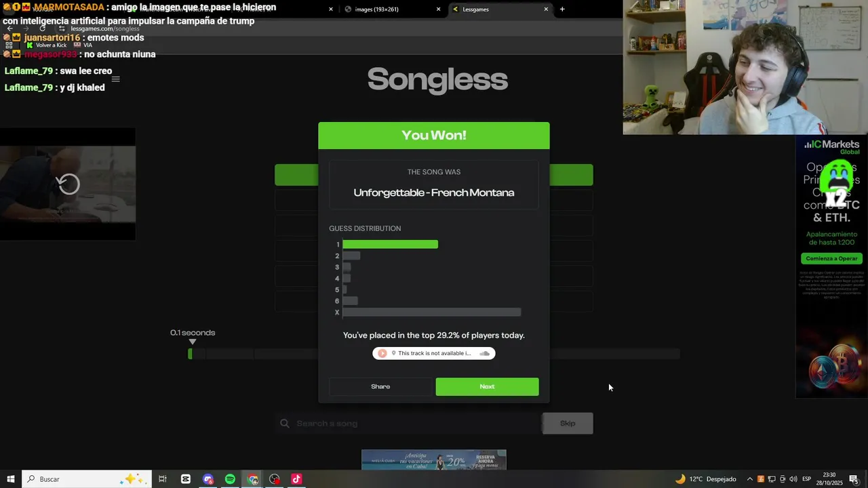Viewport: 868px width, 488px height.
Task: Open the 'Volver a Kick' bookmark
Action: [46, 45]
